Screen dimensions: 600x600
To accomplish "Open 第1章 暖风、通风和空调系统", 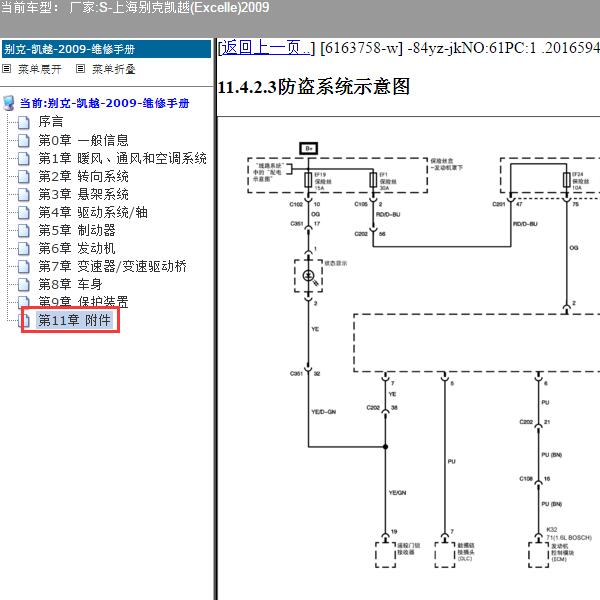I will coord(122,158).
